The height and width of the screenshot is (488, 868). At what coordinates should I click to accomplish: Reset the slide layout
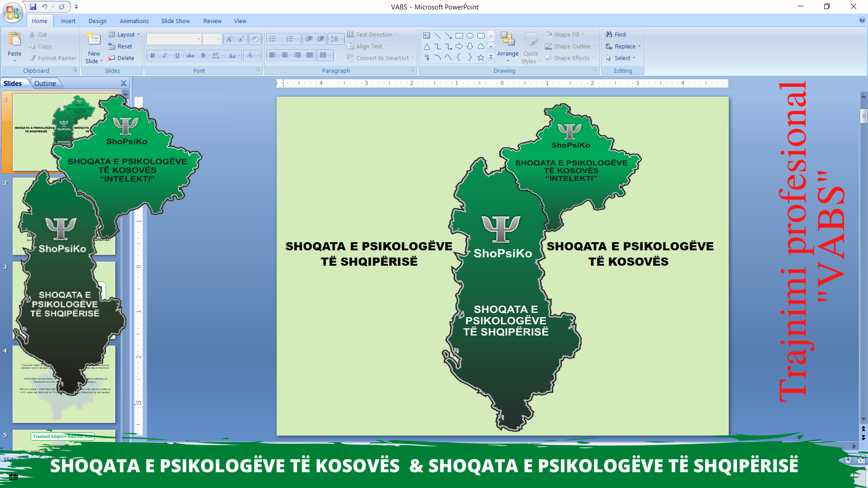click(120, 46)
